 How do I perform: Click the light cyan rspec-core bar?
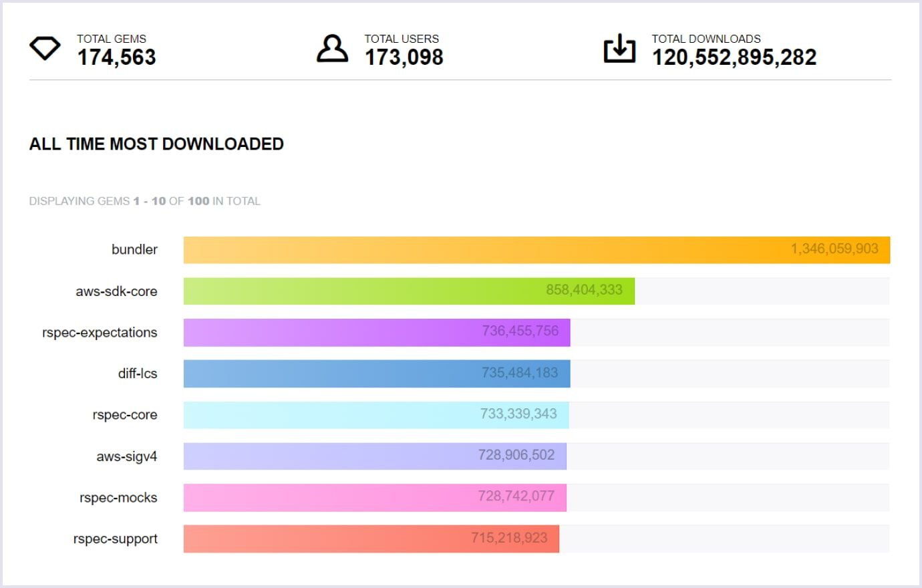pyautogui.click(x=376, y=415)
